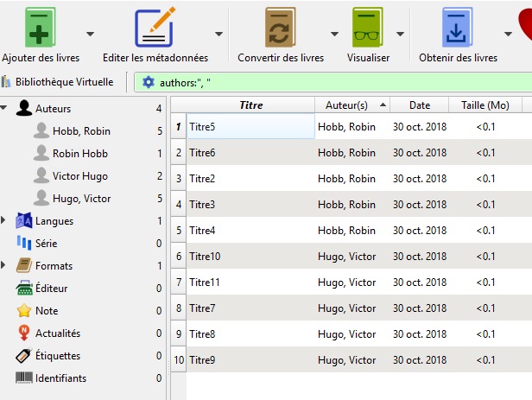
Task: Open the Bibliothèque Virtuelle menu
Action: point(58,82)
